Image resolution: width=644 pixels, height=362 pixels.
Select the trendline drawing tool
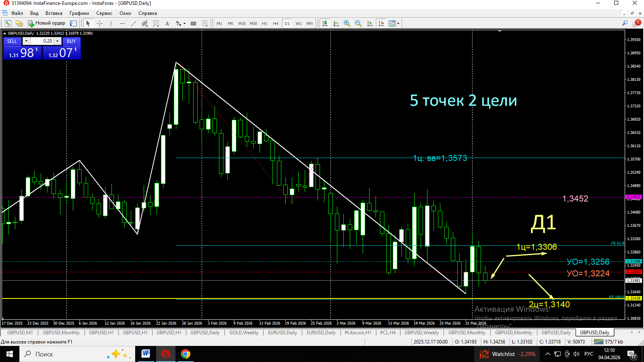coord(133,23)
